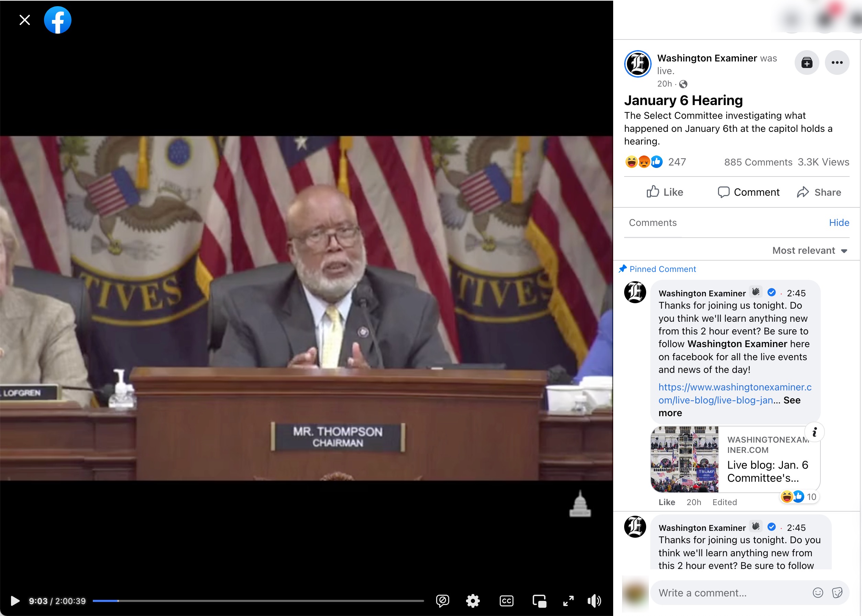Open post options three-dots menu
The height and width of the screenshot is (616, 862).
point(837,62)
